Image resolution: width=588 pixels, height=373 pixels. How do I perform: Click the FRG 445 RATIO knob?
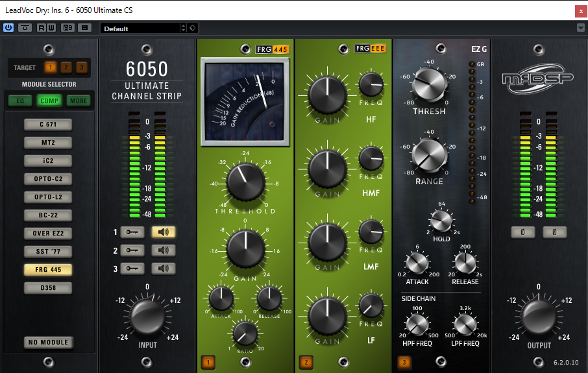tap(245, 333)
